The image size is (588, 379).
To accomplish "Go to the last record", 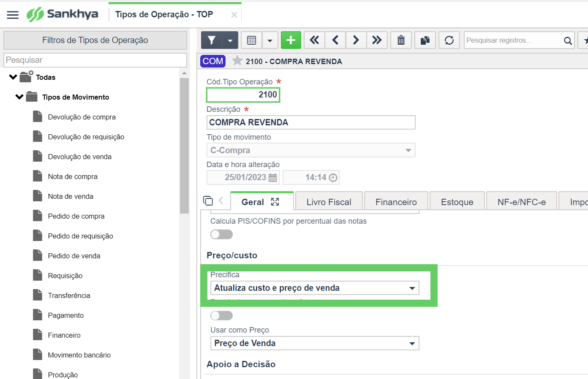I will (x=377, y=40).
